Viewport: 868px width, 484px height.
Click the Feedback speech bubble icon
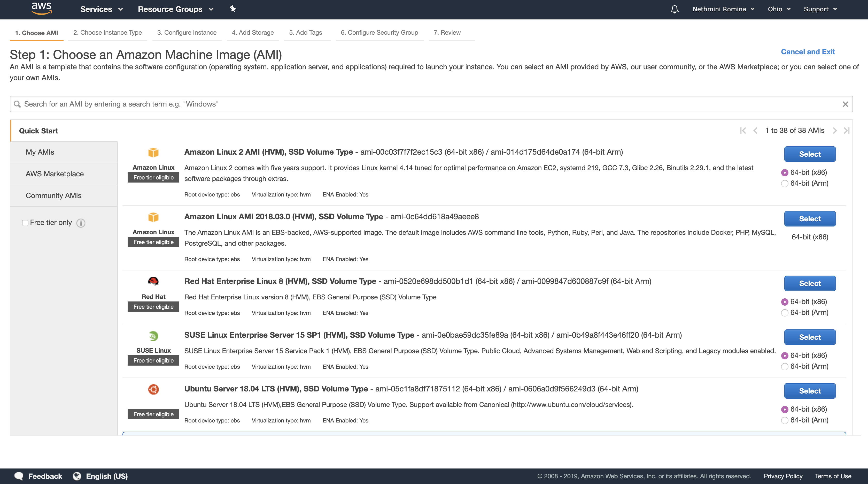click(19, 476)
